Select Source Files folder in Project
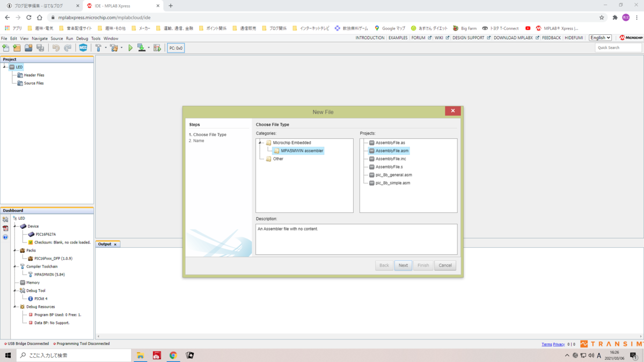This screenshot has height=362, width=644. pos(30,83)
